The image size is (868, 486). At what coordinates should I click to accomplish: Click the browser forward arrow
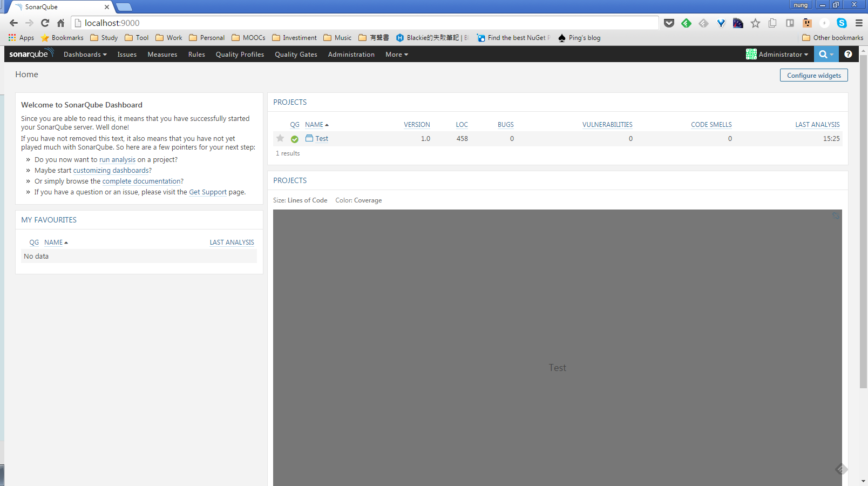[29, 23]
